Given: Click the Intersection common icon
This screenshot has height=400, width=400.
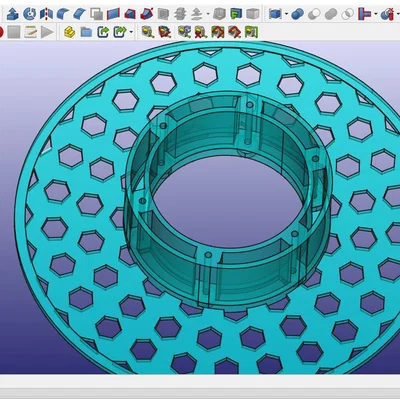Looking at the screenshot, I should click(348, 14).
